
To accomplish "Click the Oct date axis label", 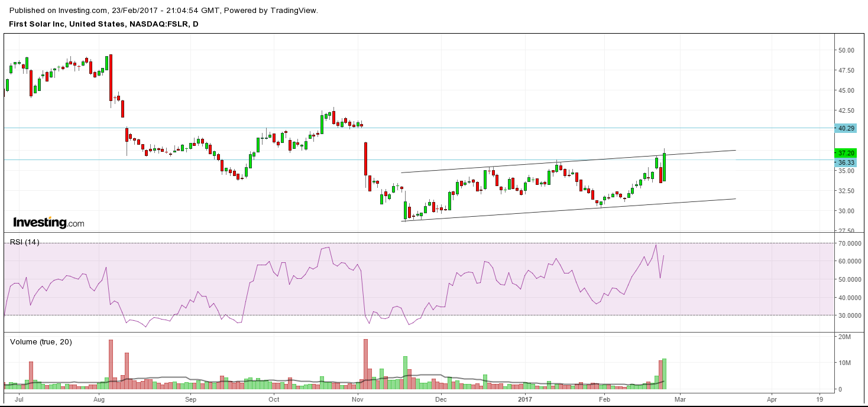I will click(273, 400).
